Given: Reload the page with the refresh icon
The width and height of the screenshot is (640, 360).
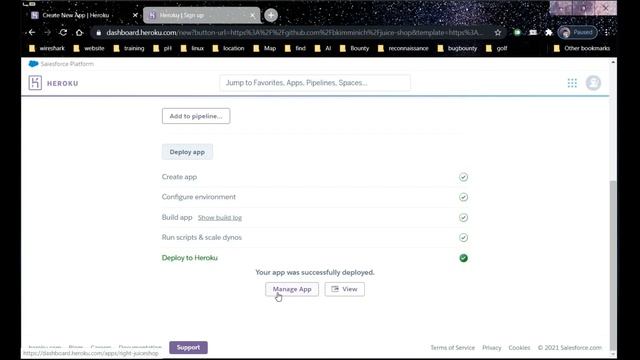Looking at the screenshot, I should [x=63, y=32].
